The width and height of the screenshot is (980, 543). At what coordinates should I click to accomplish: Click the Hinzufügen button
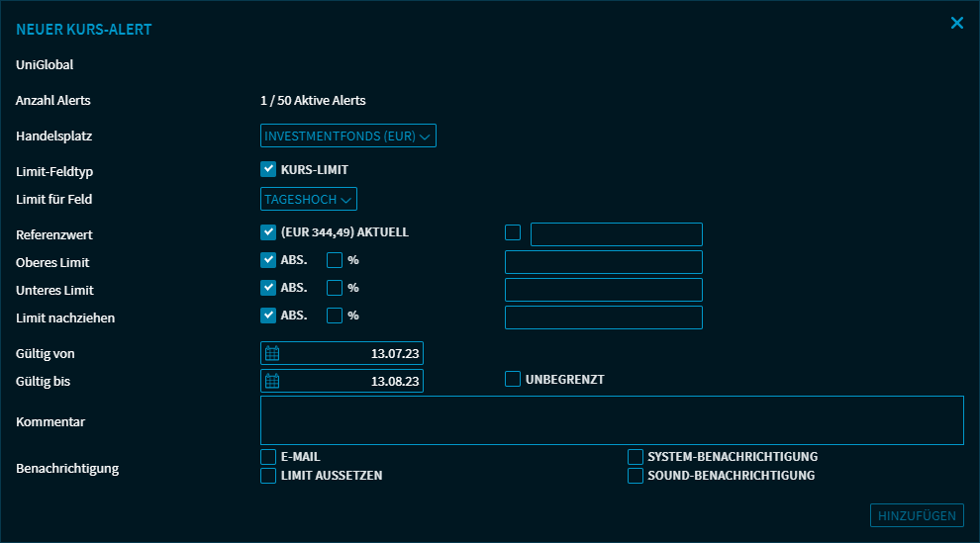[x=917, y=515]
